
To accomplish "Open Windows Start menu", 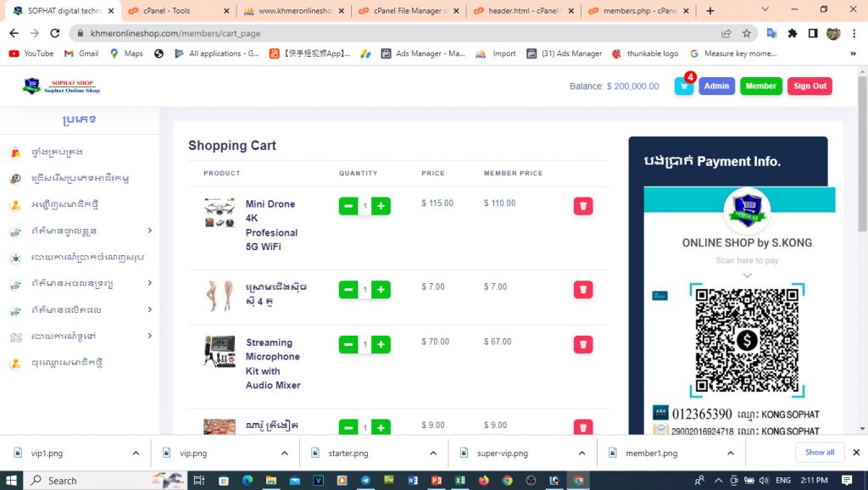I will click(12, 480).
